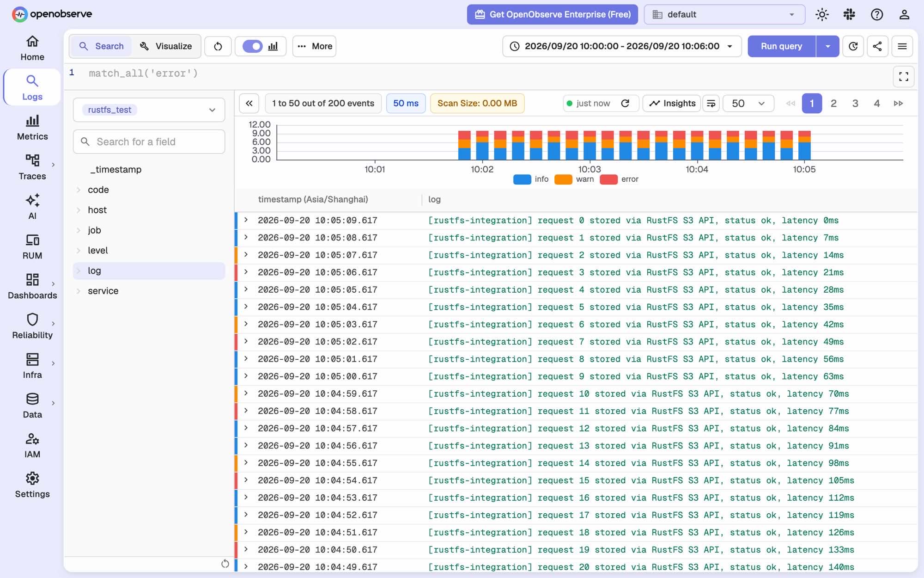The image size is (924, 578).
Task: Open the help question-mark icon
Action: pyautogui.click(x=877, y=14)
